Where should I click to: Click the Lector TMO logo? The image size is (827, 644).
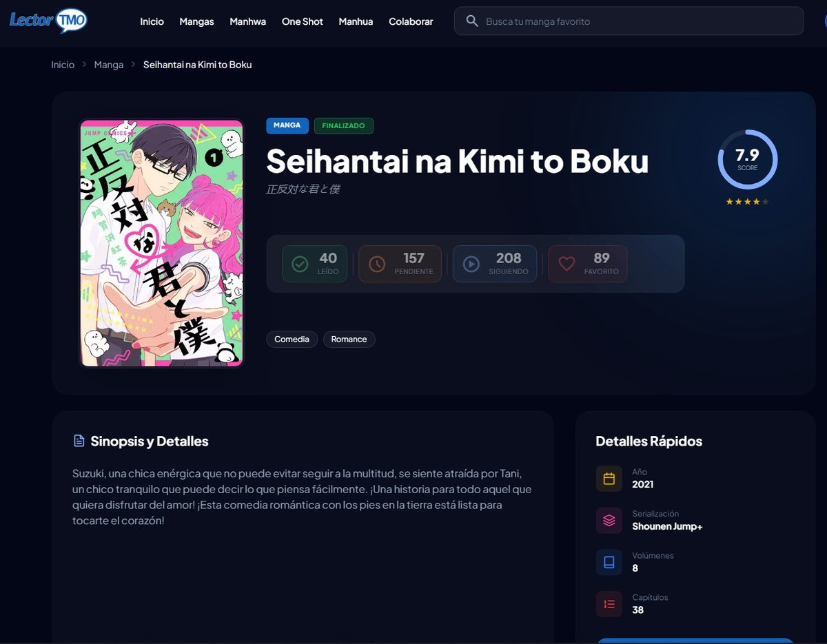tap(48, 21)
